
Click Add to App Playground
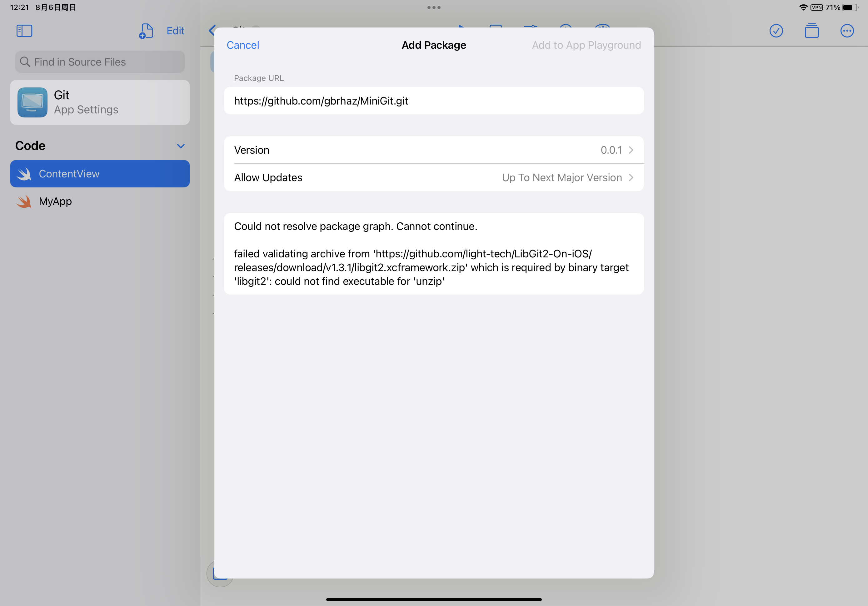click(586, 45)
